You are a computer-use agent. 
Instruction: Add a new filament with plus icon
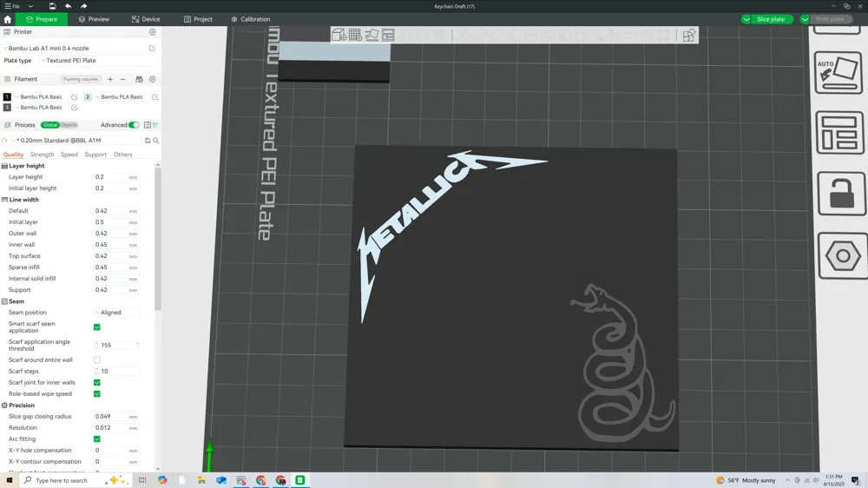tap(110, 79)
